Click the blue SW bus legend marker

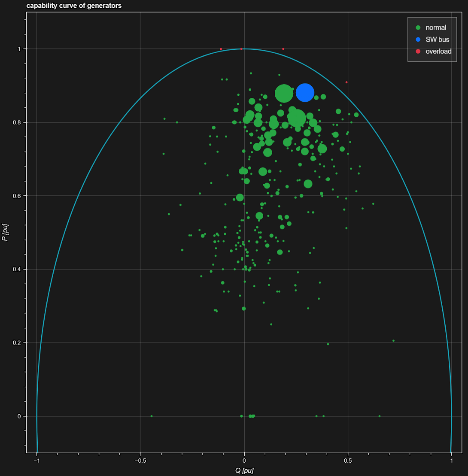418,39
